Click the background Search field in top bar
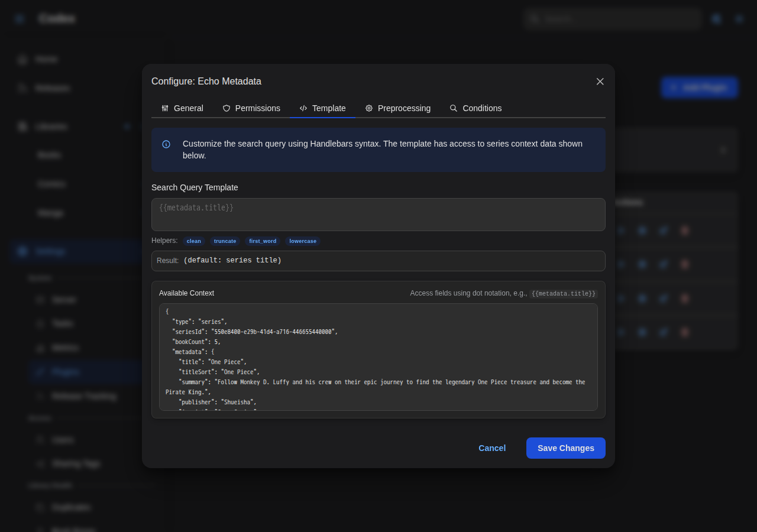 613,19
